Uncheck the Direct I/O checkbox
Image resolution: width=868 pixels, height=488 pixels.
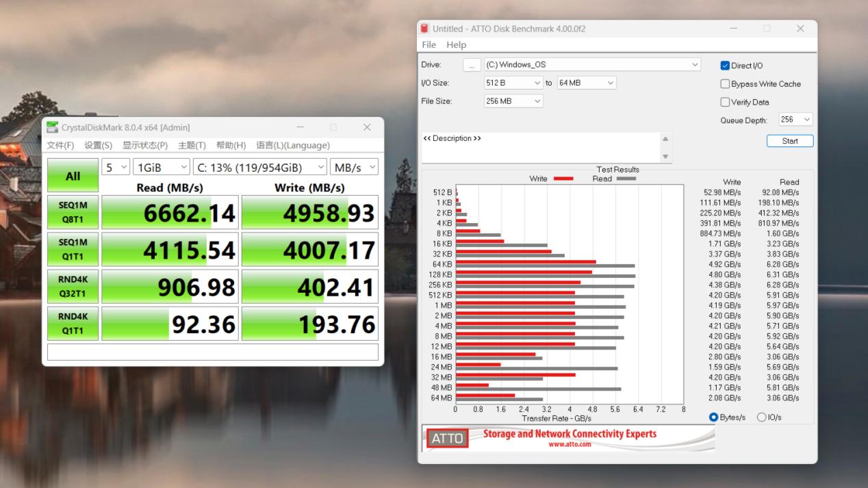(x=725, y=66)
